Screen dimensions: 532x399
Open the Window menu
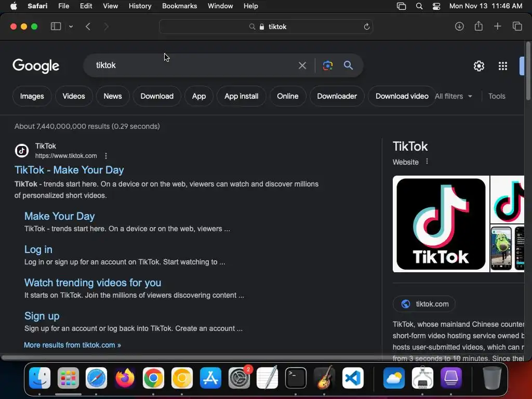tap(220, 6)
